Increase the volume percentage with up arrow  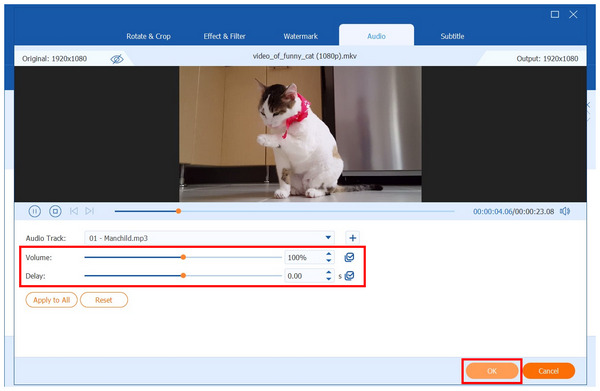(x=328, y=254)
